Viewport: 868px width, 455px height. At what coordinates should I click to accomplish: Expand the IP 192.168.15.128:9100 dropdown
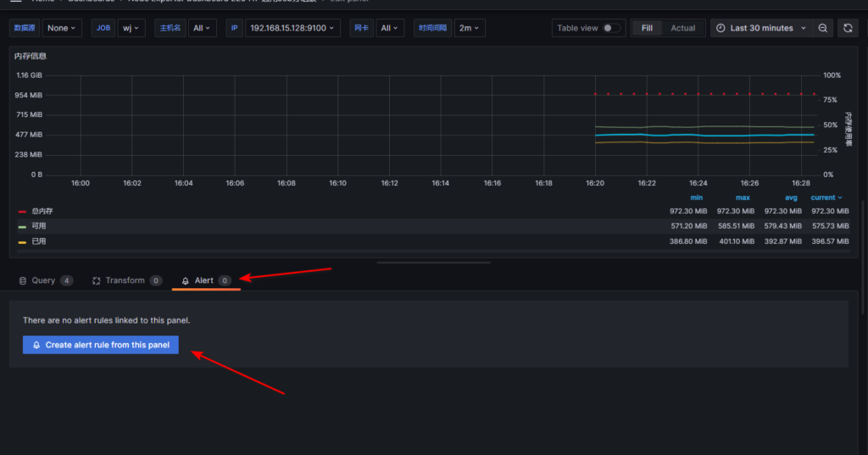pos(292,28)
